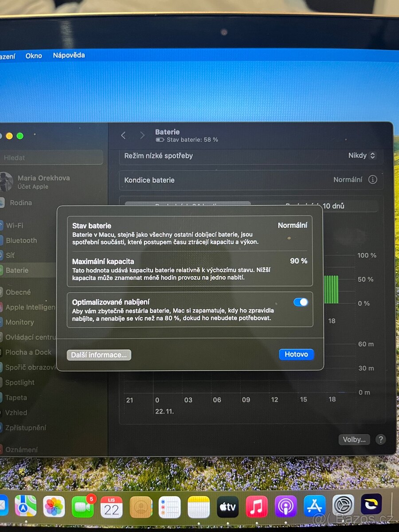Click the help question mark button
Viewport: 399px width, 532px height.
(x=380, y=439)
